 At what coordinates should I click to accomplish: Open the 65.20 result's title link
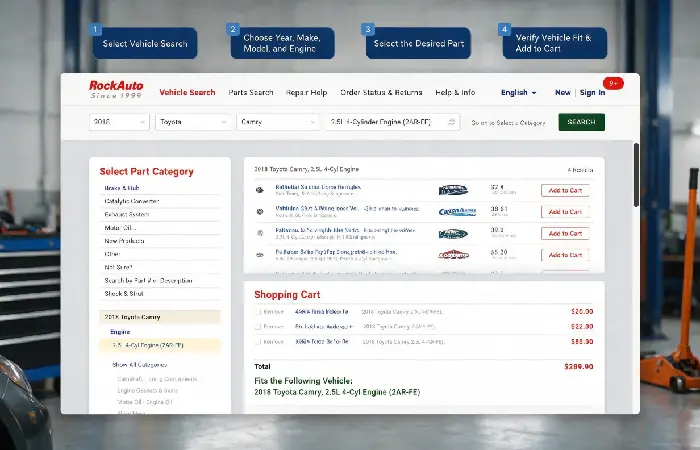click(x=336, y=252)
